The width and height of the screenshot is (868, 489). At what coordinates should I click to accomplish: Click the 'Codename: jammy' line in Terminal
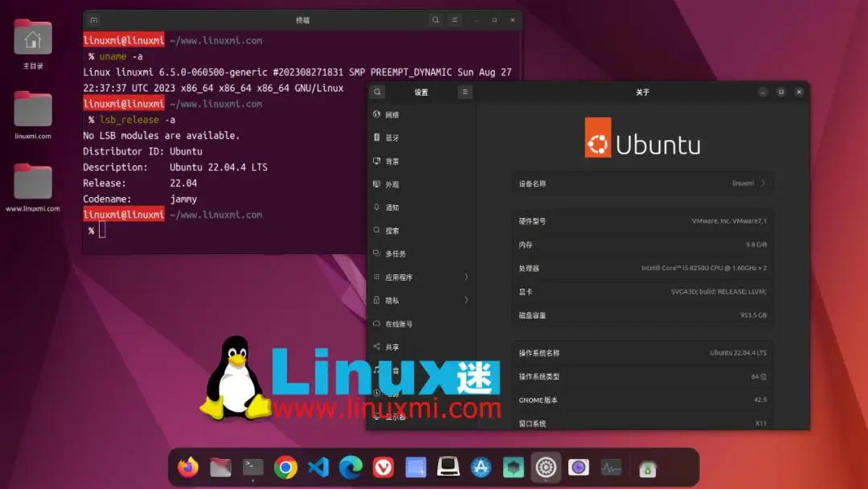click(x=140, y=199)
